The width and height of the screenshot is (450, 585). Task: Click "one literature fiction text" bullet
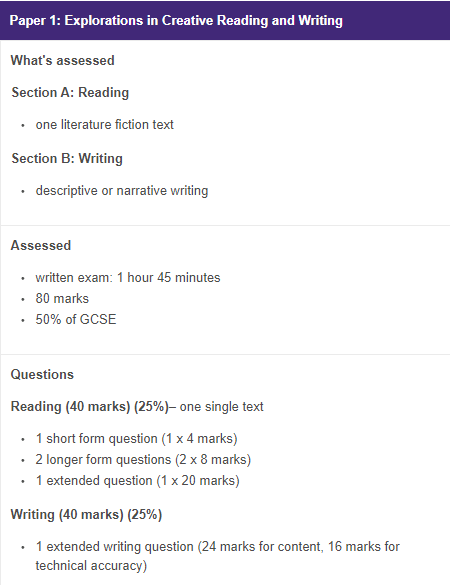pos(104,125)
